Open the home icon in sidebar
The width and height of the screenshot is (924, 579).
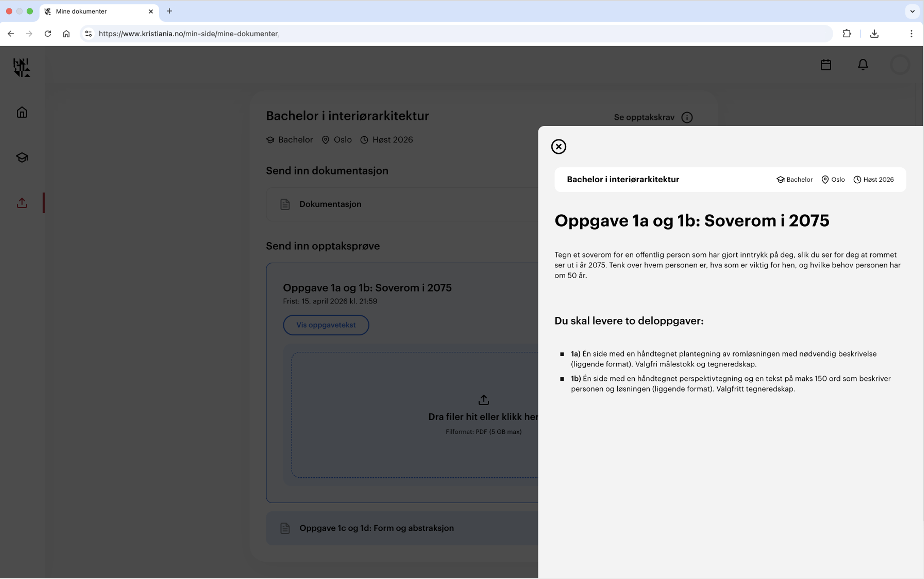click(x=22, y=112)
